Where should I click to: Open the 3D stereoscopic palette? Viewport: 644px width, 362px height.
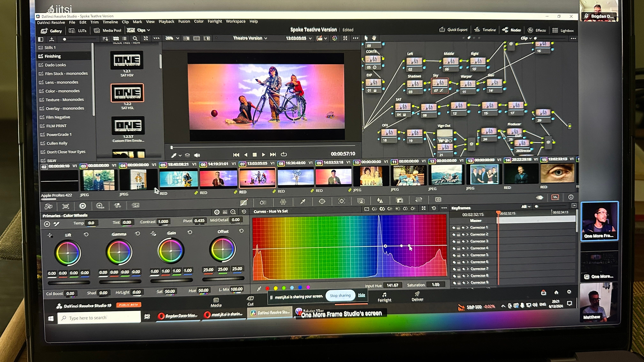click(438, 199)
